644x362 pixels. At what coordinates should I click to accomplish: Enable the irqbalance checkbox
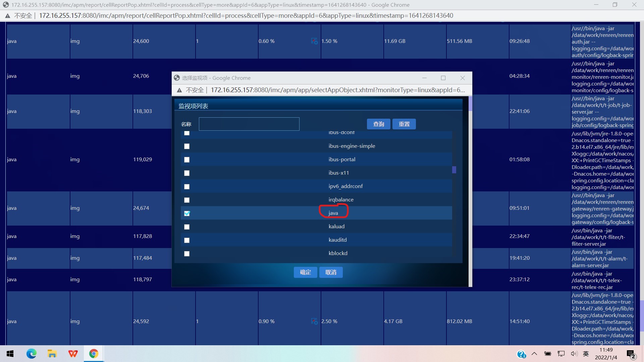(187, 200)
